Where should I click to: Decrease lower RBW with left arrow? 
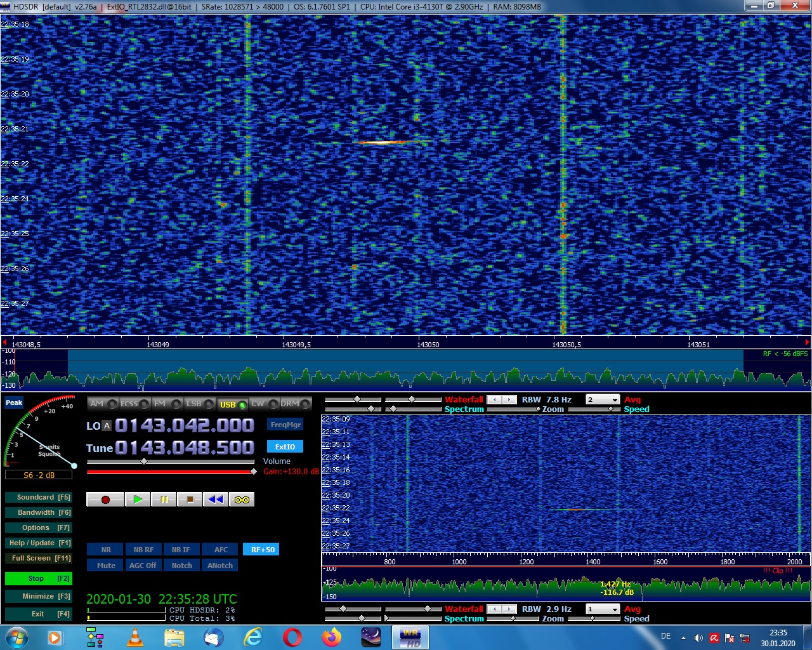494,609
